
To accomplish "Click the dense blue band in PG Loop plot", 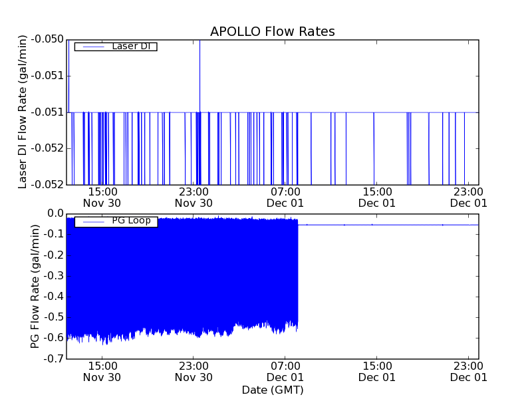I will click(180, 279).
